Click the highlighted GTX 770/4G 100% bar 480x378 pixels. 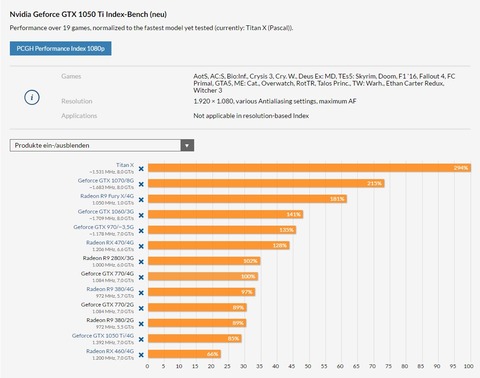tap(203, 276)
